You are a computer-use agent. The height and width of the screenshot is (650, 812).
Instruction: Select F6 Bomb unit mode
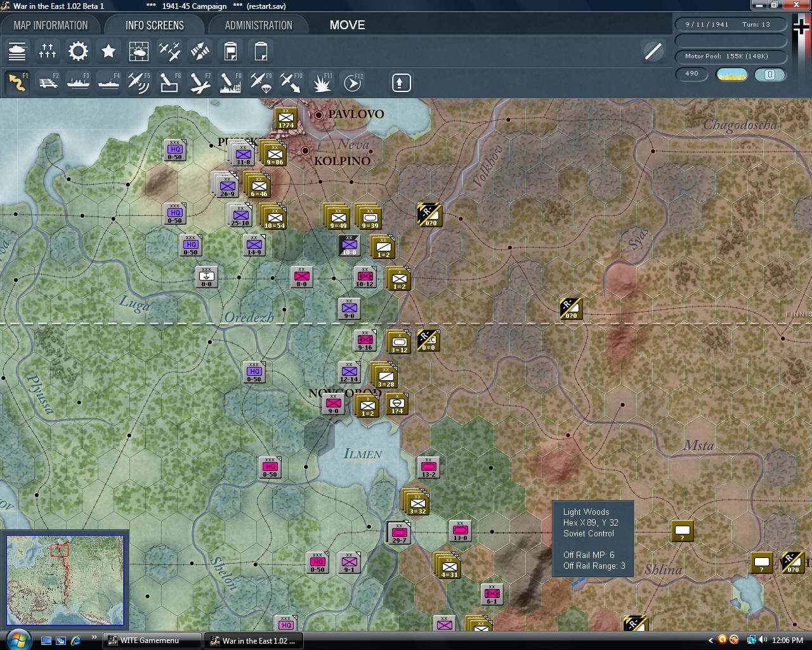pyautogui.click(x=169, y=83)
